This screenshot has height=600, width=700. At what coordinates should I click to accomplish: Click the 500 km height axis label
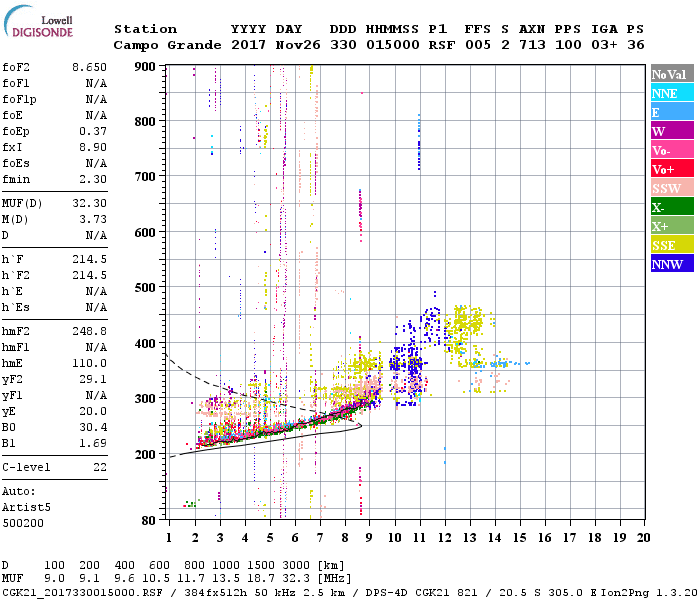point(145,288)
